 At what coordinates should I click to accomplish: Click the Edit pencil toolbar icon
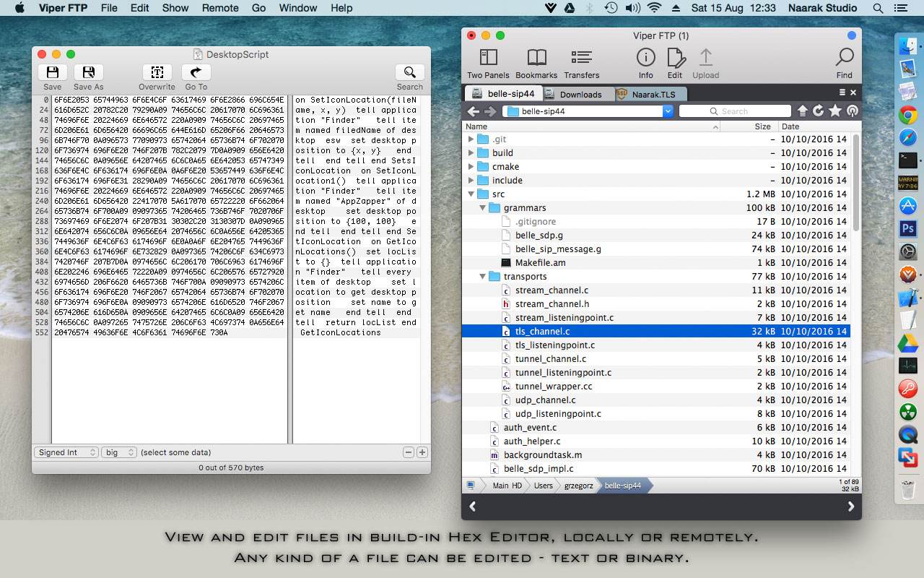click(675, 58)
